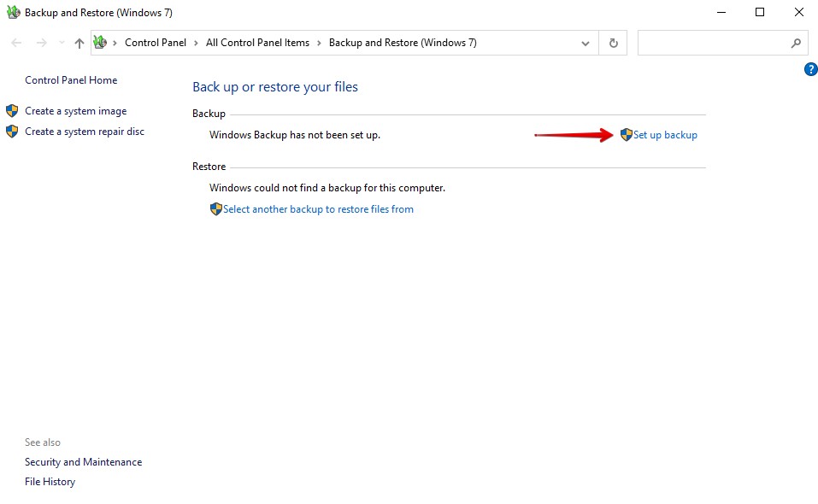Screen dimensions: 818x504
Task: Click the Forward navigation arrow
Action: [x=42, y=43]
